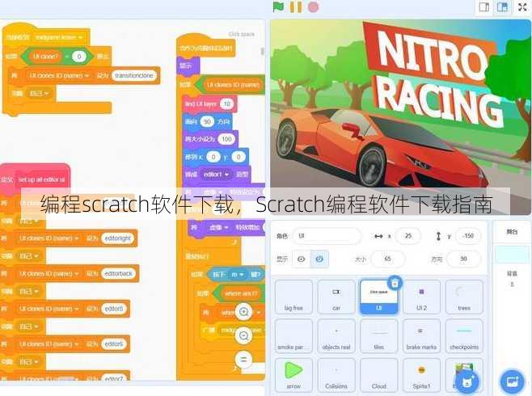532x396 pixels.
Task: Open UI clones ID dropdown beside editorright
Action: (x=49, y=238)
